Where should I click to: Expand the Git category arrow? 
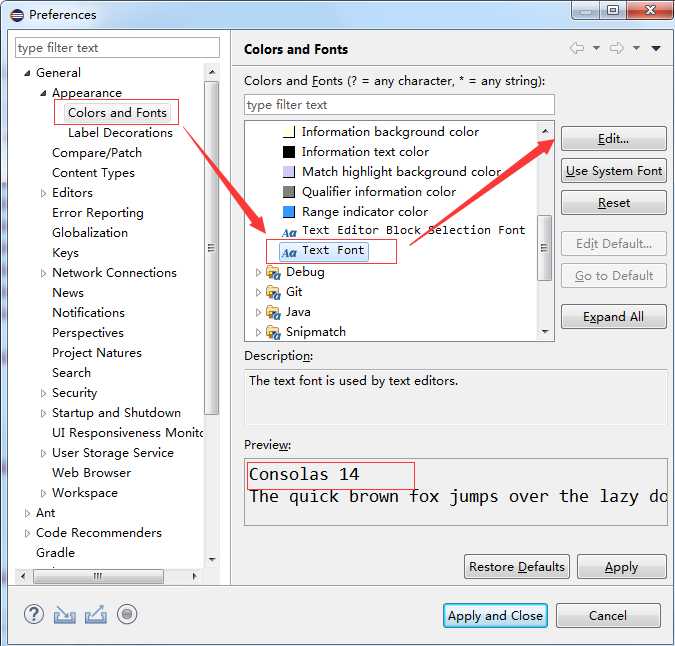[x=258, y=292]
